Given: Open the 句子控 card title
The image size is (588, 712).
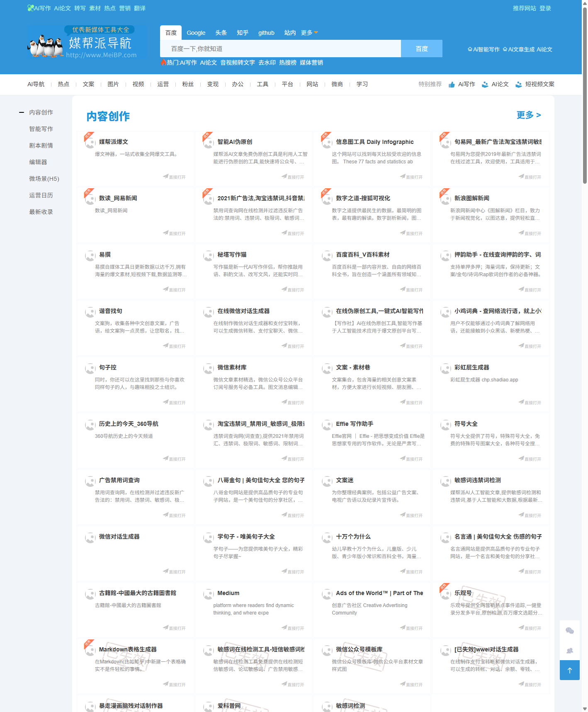Looking at the screenshot, I should (x=108, y=367).
